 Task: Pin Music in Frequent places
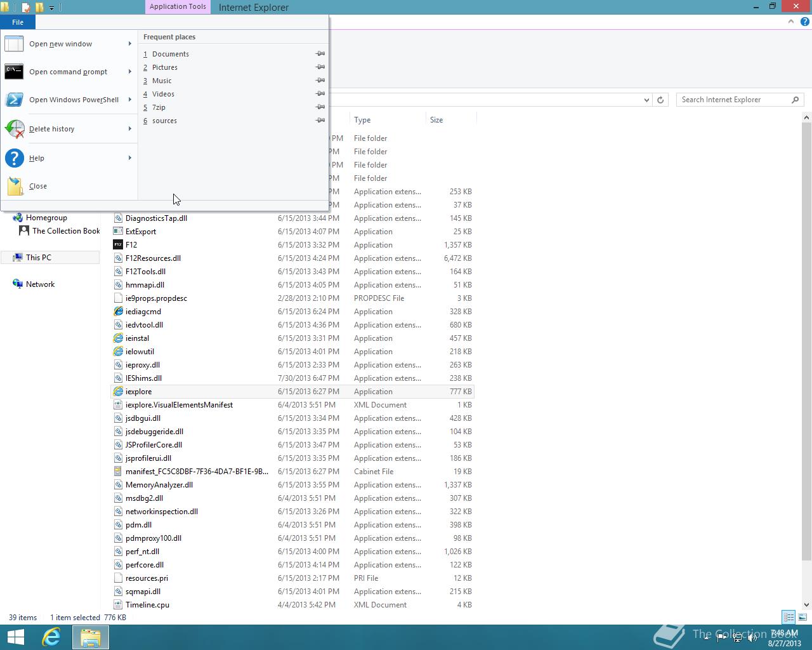point(320,81)
